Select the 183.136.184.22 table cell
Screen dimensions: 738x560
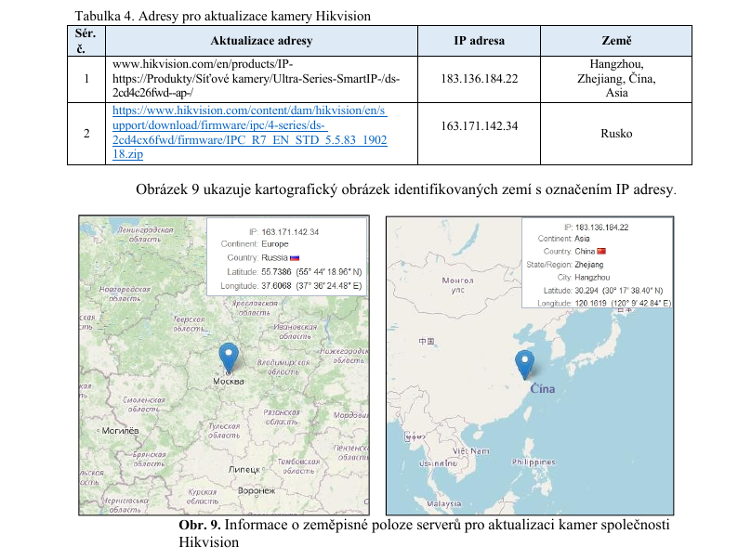(480, 78)
